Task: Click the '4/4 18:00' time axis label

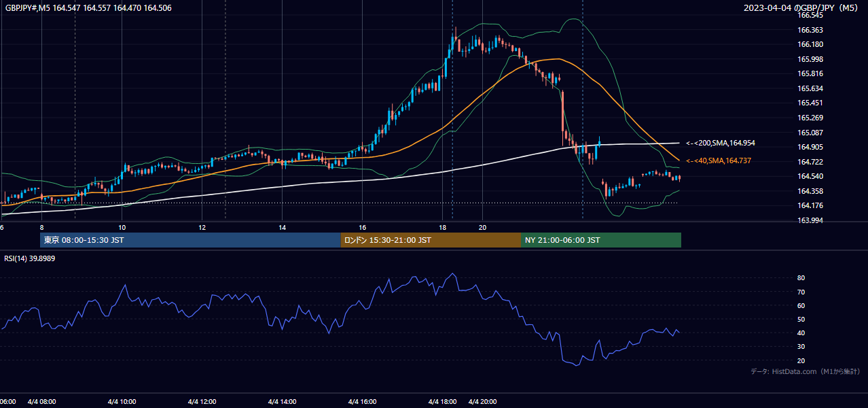Action: (443, 402)
